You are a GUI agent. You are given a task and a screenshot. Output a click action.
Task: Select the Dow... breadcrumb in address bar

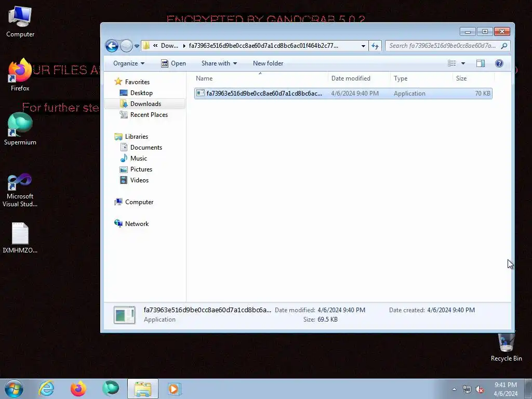[x=169, y=46]
